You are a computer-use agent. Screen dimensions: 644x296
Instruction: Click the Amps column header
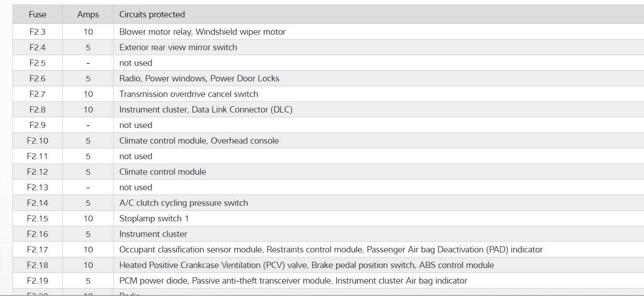(x=88, y=15)
